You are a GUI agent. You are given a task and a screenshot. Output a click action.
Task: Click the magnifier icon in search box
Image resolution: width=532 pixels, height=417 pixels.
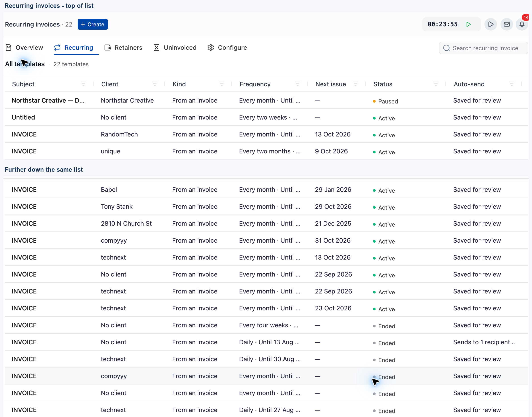(x=447, y=48)
